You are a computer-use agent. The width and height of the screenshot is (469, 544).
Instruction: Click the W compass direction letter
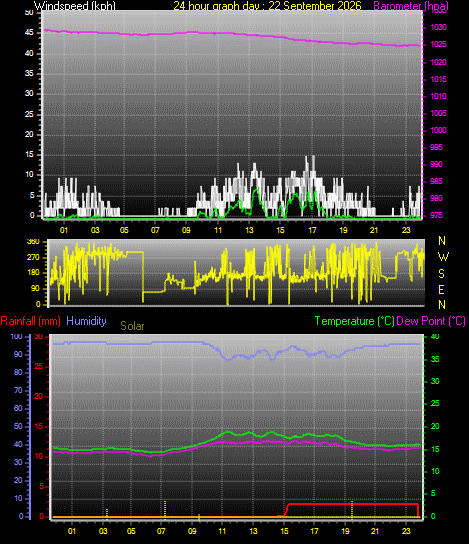coord(443,257)
